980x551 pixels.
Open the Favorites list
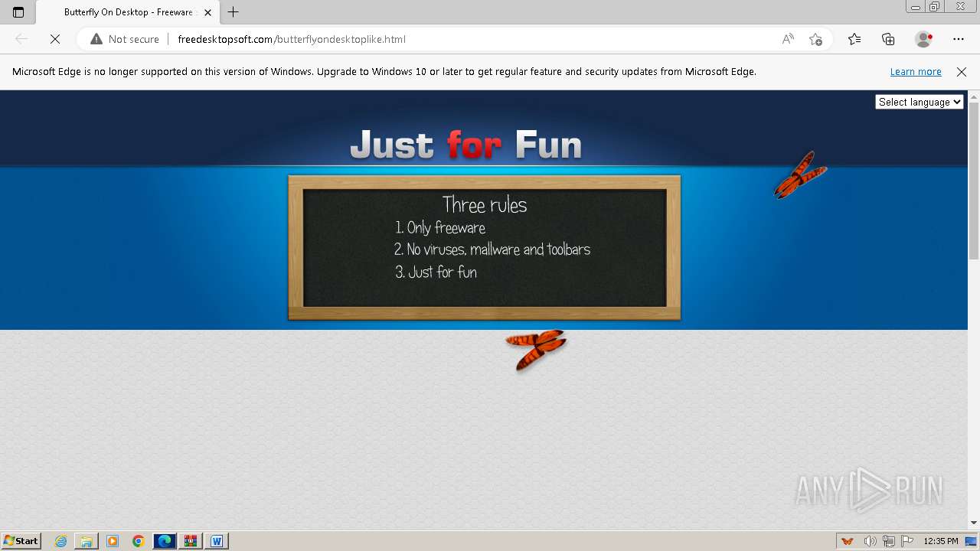(x=854, y=39)
